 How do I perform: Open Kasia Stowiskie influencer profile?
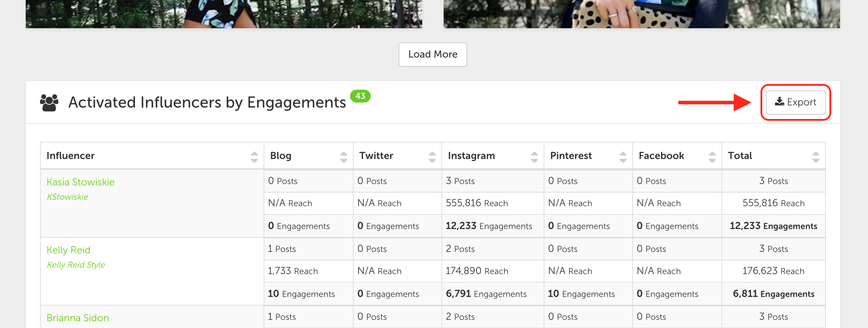pos(81,182)
